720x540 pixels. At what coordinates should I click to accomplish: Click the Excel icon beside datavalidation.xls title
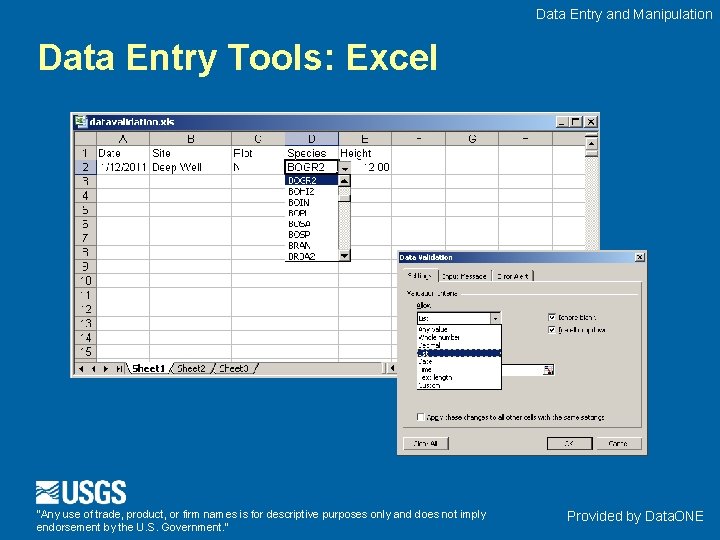coord(81,121)
